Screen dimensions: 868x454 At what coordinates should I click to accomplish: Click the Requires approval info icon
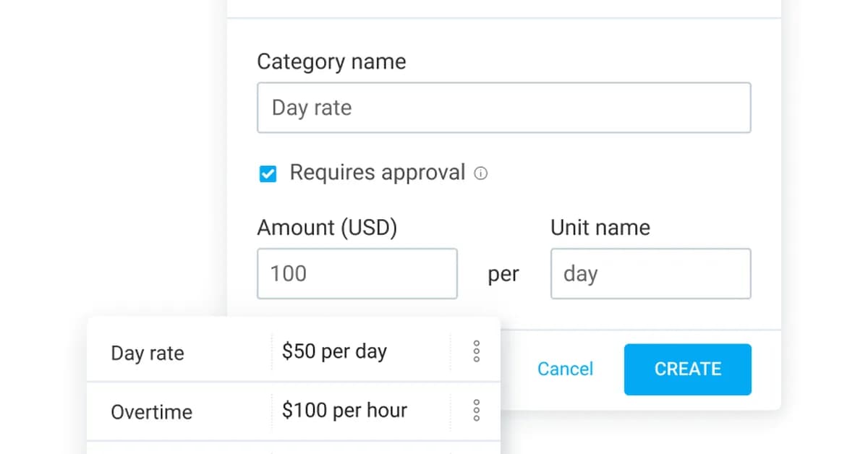(x=482, y=174)
